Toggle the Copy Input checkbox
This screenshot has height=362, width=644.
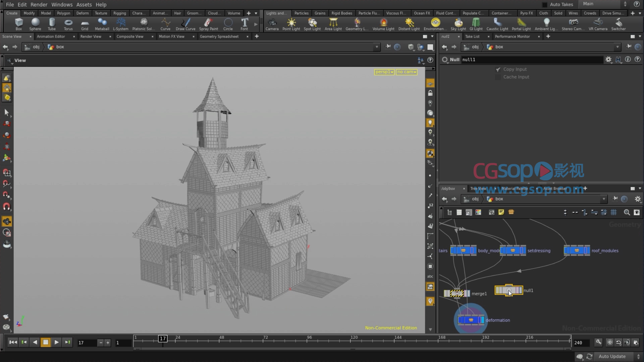click(x=498, y=69)
